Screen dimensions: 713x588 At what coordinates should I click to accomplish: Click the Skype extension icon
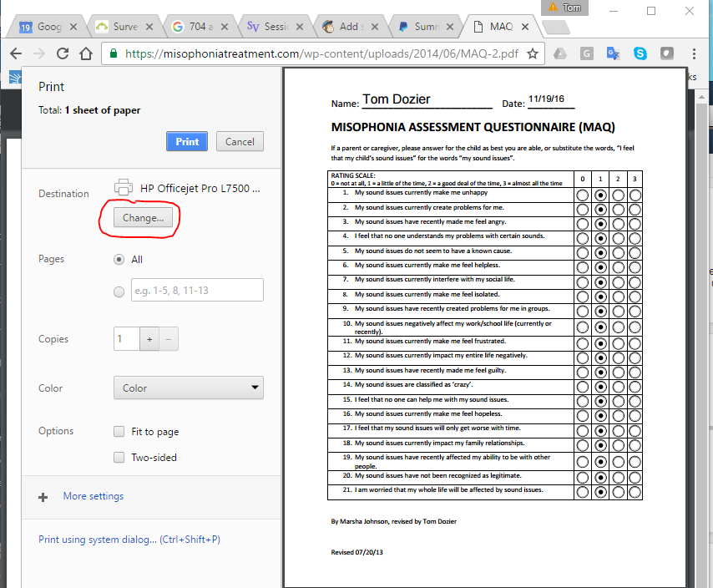click(x=640, y=53)
